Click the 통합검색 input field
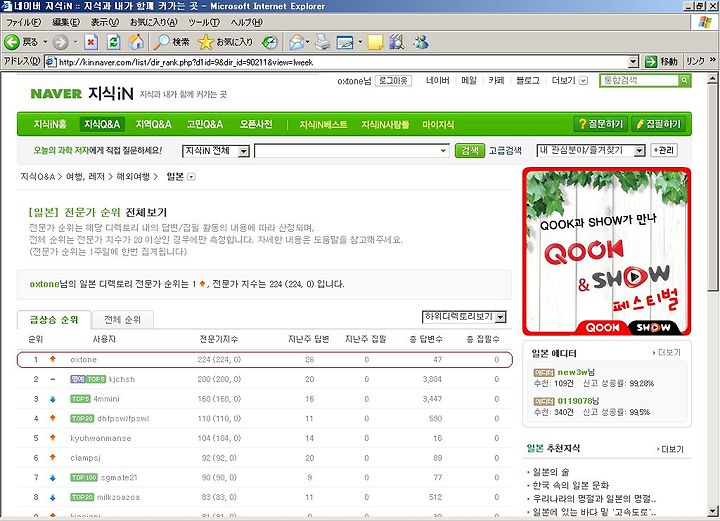Screen dimensions: 720x521 tap(639, 80)
